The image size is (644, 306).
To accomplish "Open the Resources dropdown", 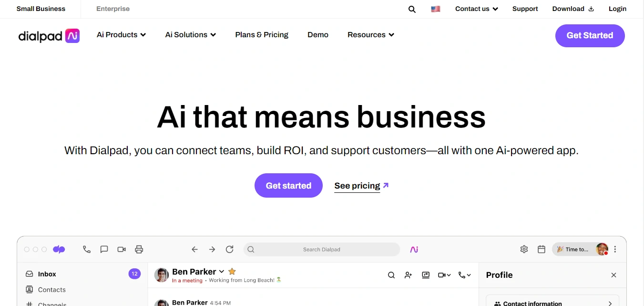I will [370, 35].
